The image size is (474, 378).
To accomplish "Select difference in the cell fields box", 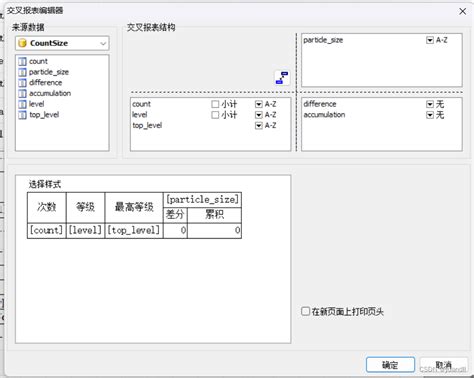I will (320, 104).
